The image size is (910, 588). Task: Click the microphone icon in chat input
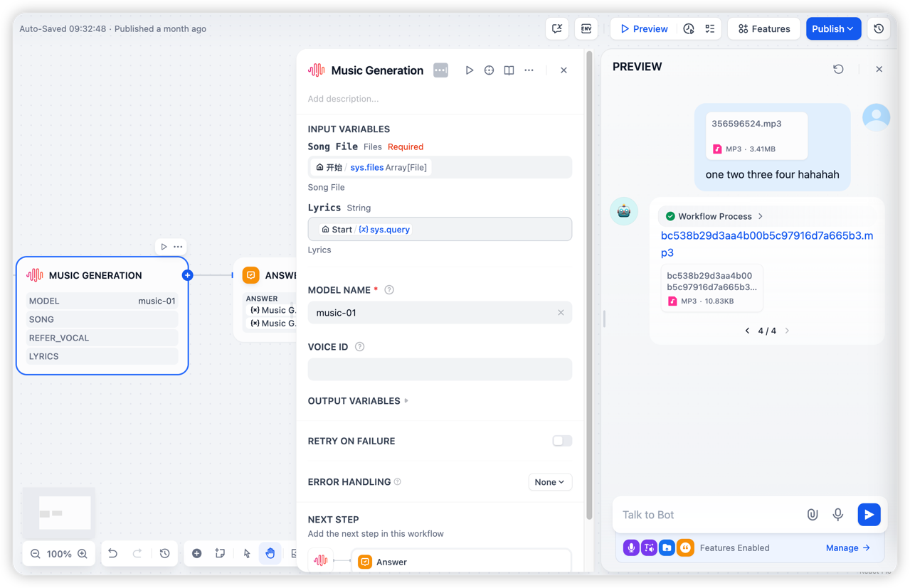tap(837, 515)
